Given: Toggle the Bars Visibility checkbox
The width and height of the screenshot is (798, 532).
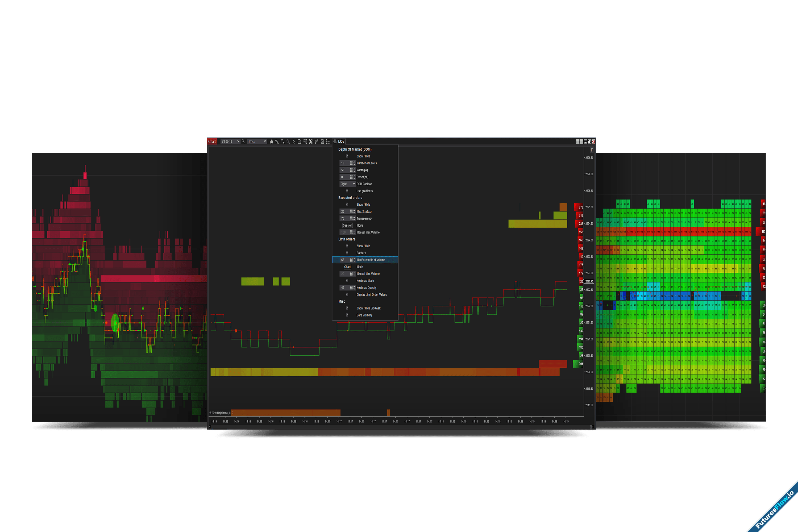Looking at the screenshot, I should (347, 315).
